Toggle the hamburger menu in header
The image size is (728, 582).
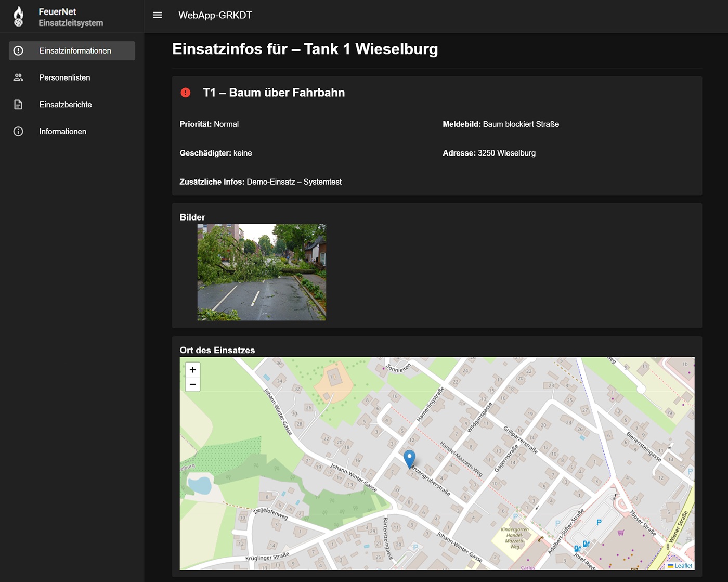click(158, 15)
